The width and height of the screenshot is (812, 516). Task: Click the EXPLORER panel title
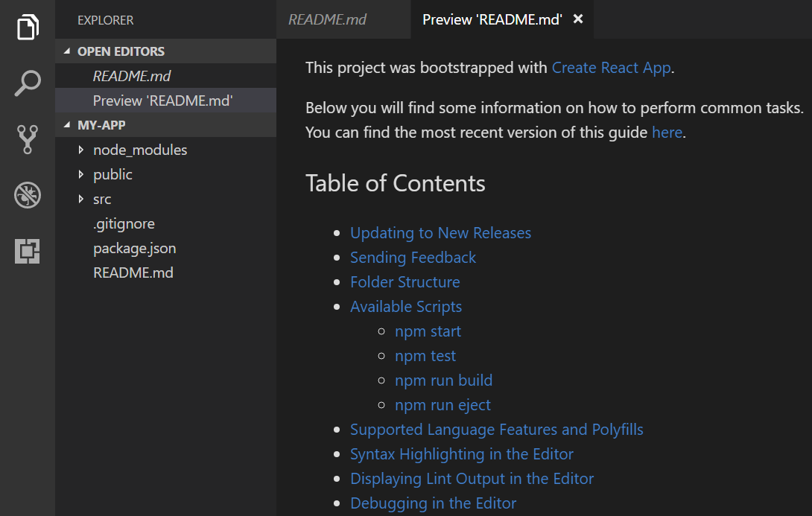point(106,20)
